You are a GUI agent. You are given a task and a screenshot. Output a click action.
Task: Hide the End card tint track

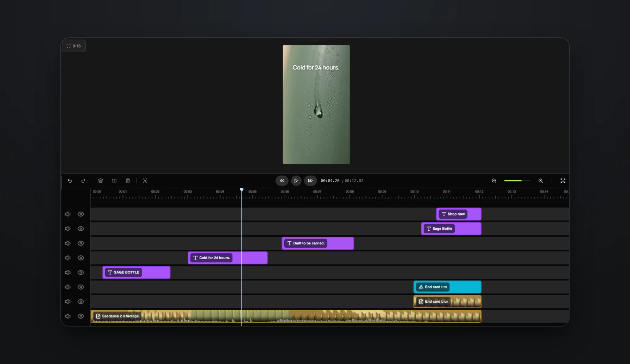[81, 287]
